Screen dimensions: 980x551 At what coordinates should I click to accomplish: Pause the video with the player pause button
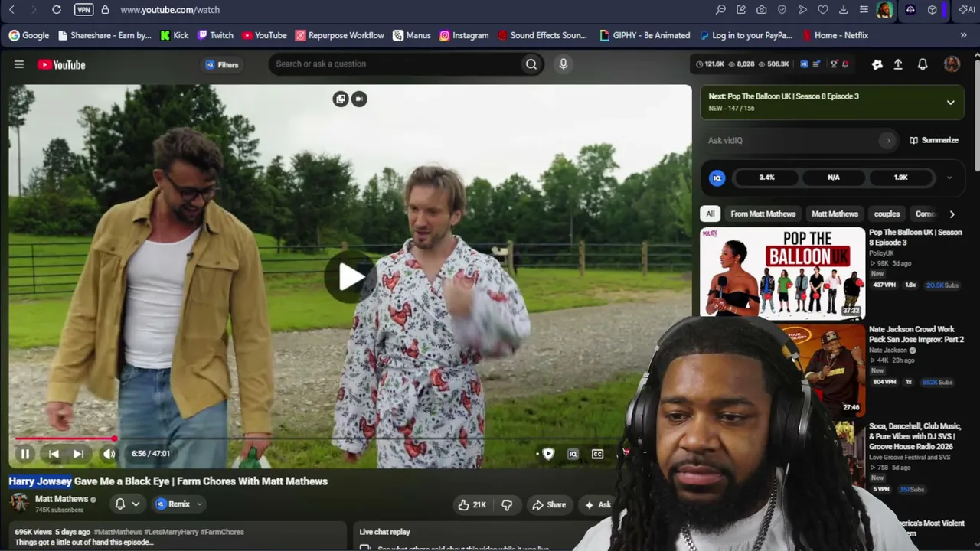coord(25,454)
